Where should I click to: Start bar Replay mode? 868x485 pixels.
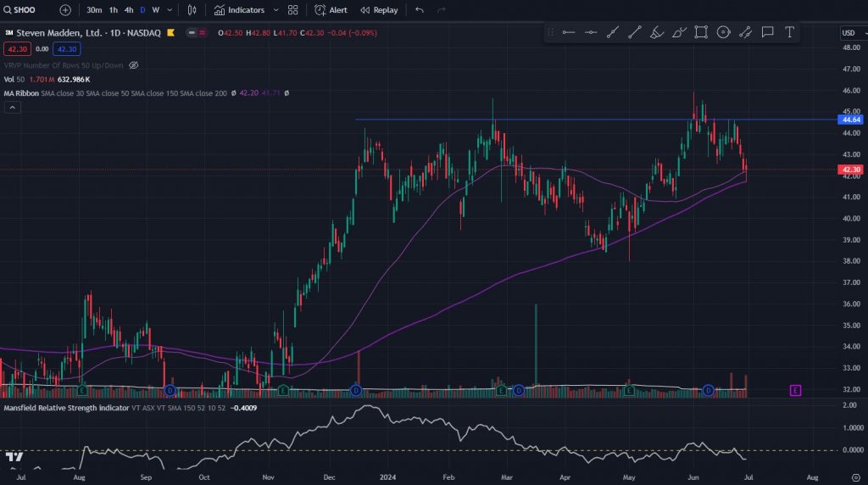(x=379, y=10)
